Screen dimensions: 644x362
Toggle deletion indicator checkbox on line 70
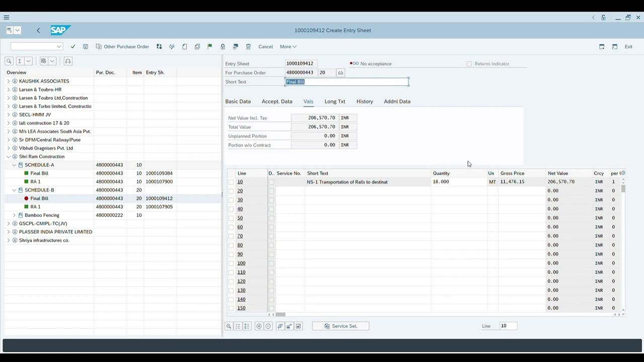(x=271, y=236)
